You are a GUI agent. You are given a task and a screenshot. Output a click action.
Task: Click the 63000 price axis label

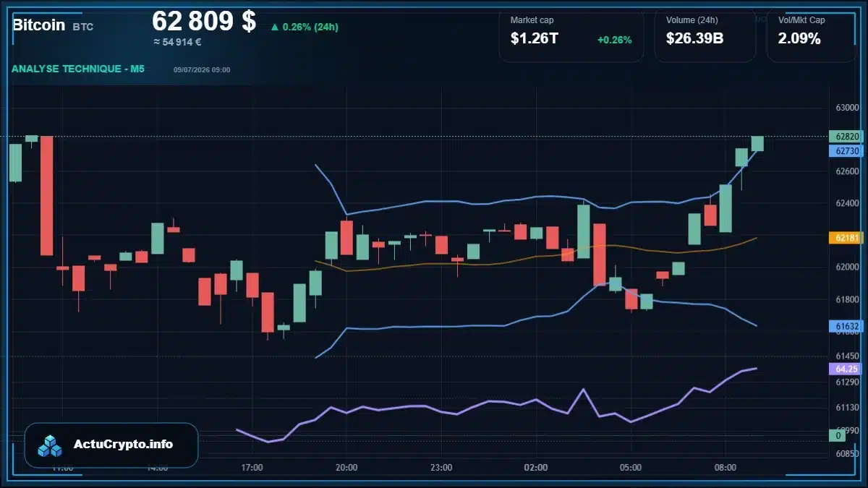coord(847,108)
